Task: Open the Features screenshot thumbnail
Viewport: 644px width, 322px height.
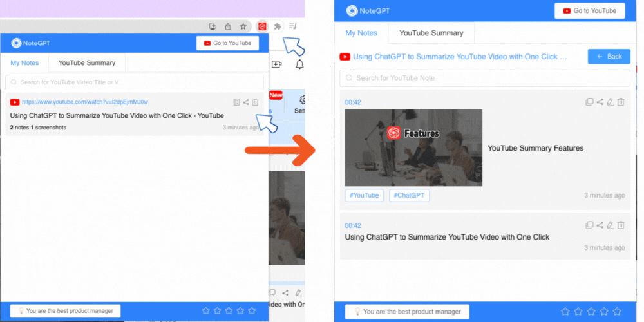Action: [413, 147]
